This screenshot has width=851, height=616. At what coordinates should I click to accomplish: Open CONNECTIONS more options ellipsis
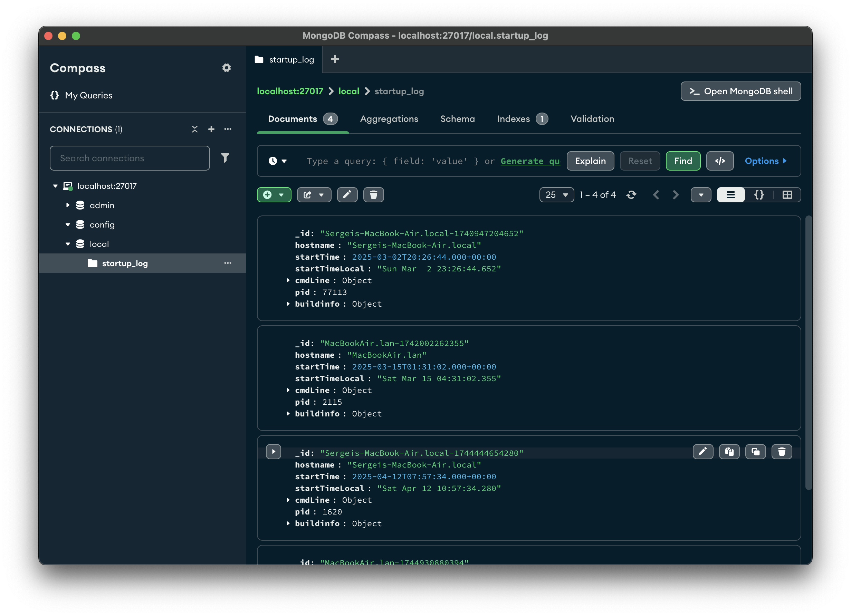point(228,129)
